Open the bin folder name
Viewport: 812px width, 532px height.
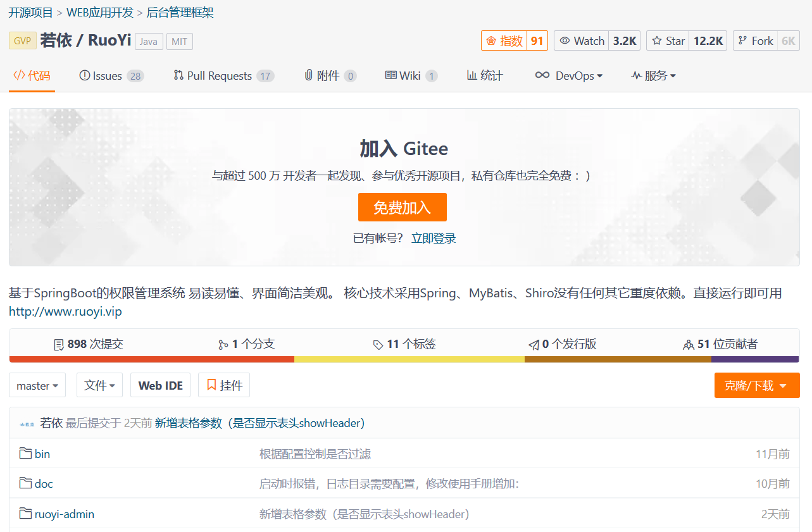tap(42, 454)
